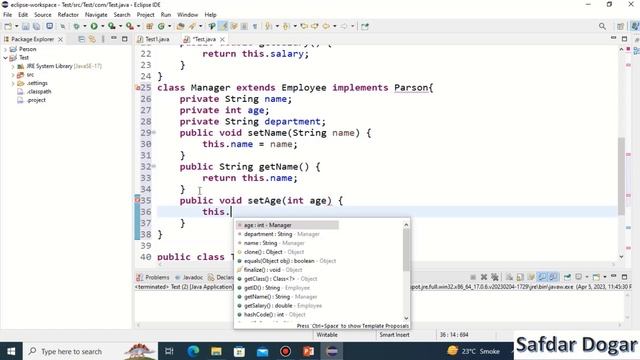Screen dimensions: 640x360
Task: Open the Refactor menu
Action: [x=68, y=15]
